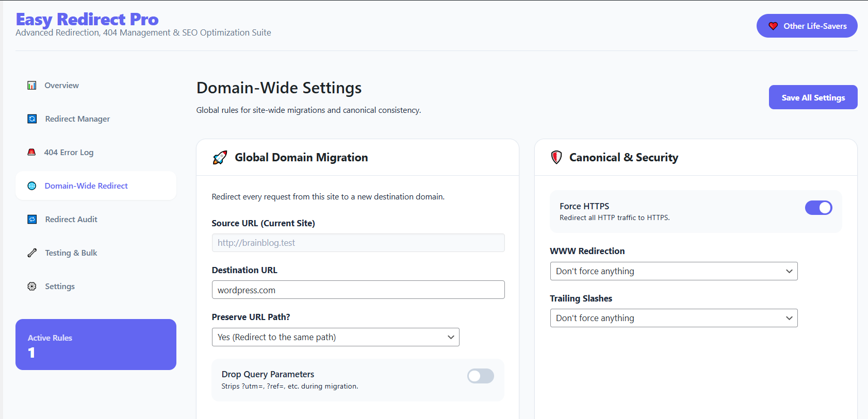This screenshot has width=868, height=419.
Task: Click the Save All Settings button
Action: 813,97
